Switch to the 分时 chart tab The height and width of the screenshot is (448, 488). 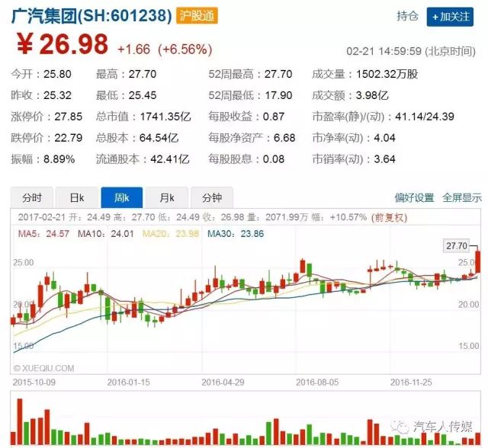click(x=32, y=198)
